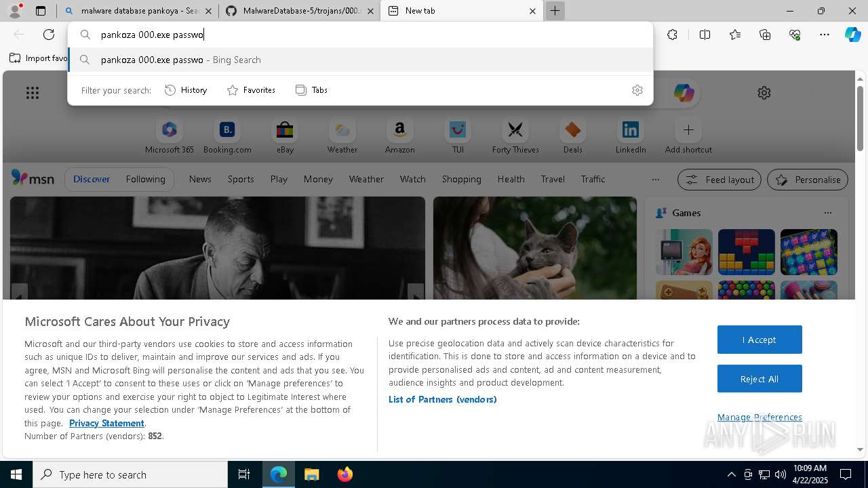Click the browser refresh button
The height and width of the screenshot is (488, 868).
click(x=49, y=35)
